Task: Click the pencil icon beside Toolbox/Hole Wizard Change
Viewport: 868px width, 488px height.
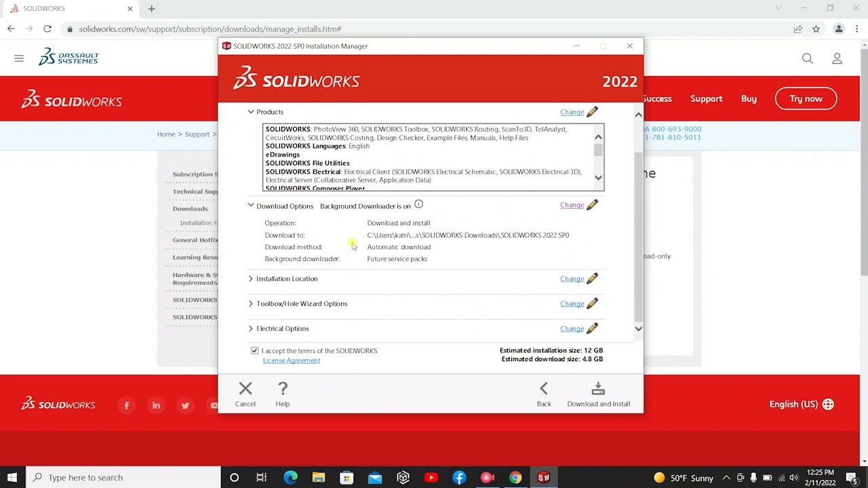Action: click(x=592, y=304)
